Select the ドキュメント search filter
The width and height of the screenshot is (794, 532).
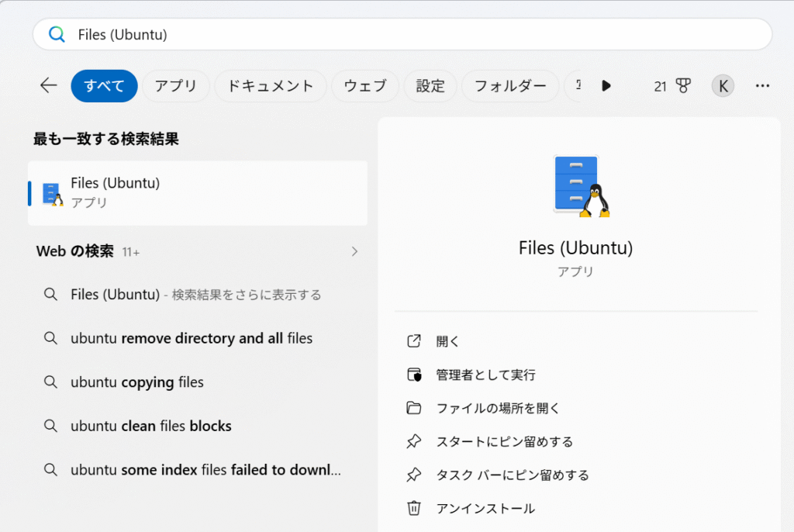click(271, 86)
